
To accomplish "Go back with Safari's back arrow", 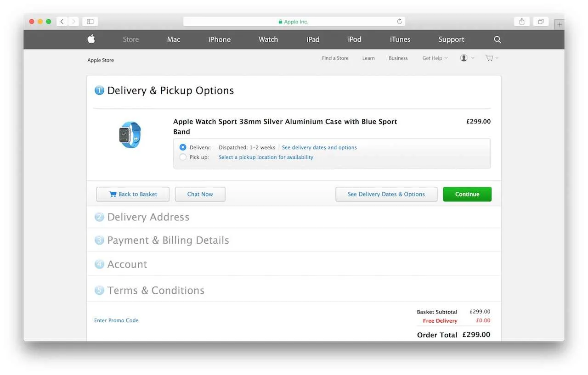I will [x=62, y=22].
